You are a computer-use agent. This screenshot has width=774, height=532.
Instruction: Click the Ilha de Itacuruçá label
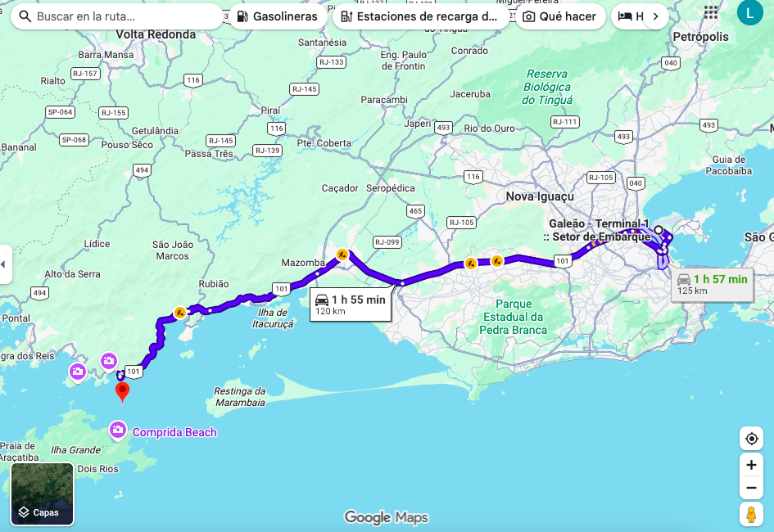[273, 318]
